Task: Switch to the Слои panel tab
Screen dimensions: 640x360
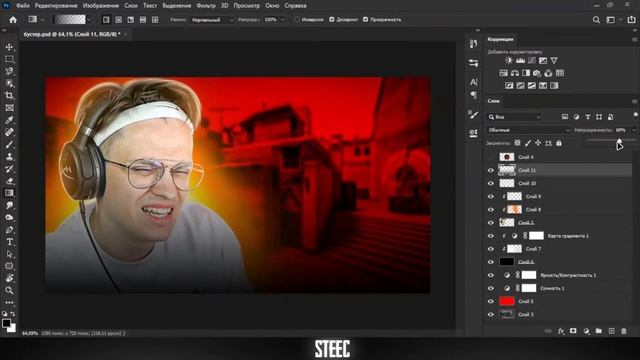Action: [493, 101]
